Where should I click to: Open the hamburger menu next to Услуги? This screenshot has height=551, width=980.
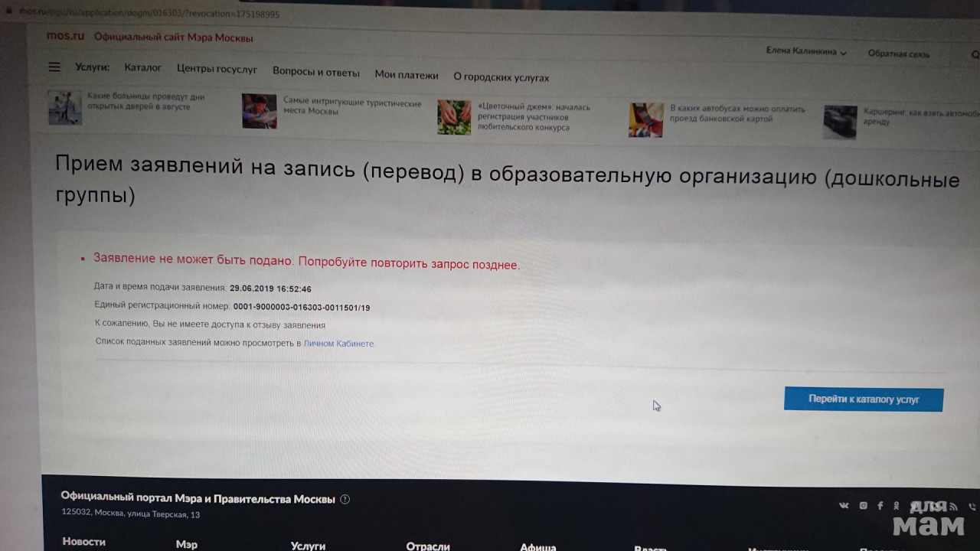coord(54,67)
